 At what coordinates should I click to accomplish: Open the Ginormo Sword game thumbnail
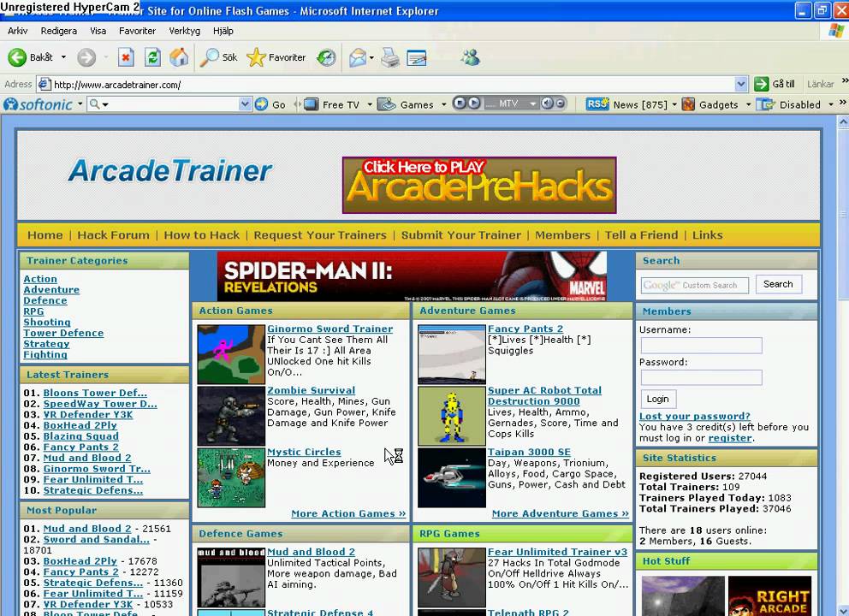(x=231, y=354)
